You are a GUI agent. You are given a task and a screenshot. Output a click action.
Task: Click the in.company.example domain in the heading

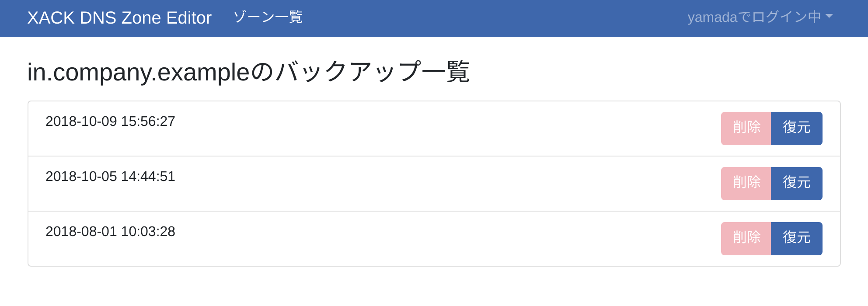[x=138, y=72]
